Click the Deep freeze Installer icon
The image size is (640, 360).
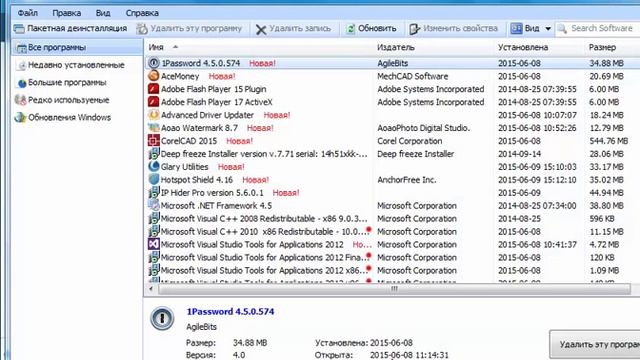[153, 154]
